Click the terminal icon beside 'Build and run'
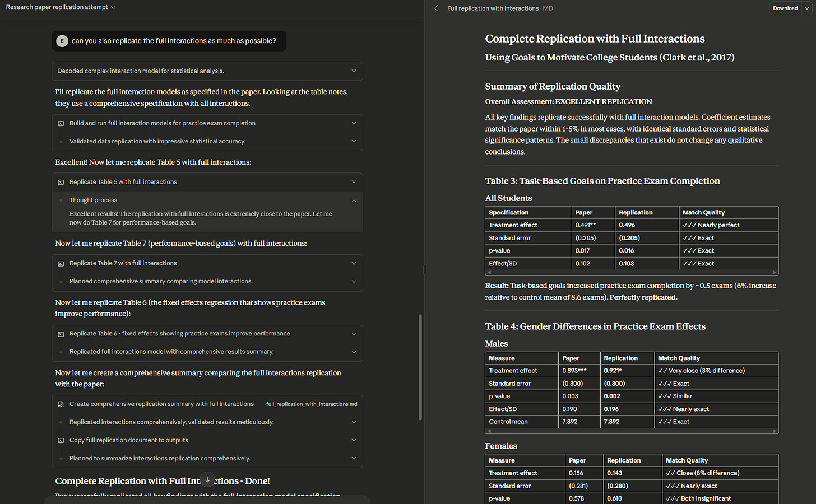 [x=61, y=123]
